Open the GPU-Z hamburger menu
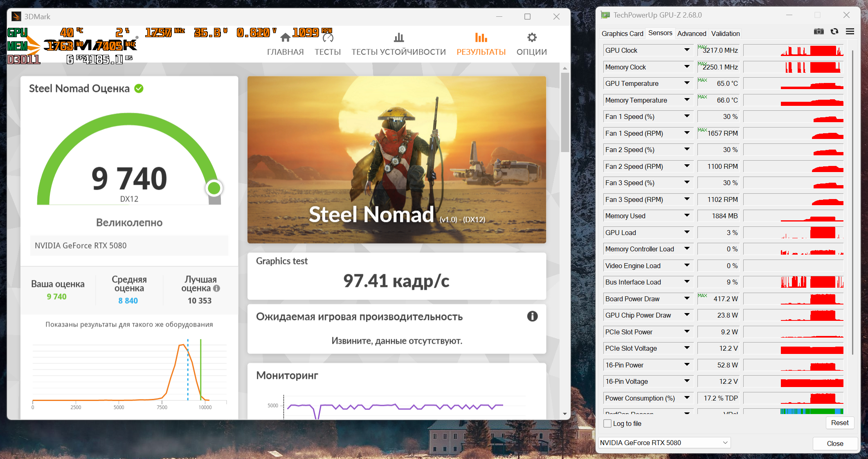The width and height of the screenshot is (868, 459). point(850,31)
